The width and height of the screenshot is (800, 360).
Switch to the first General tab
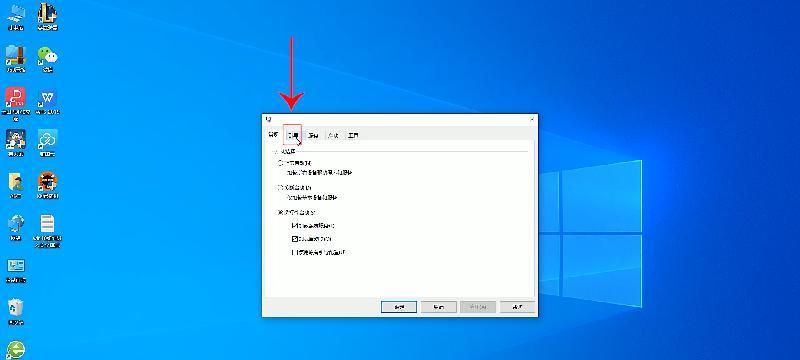tap(273, 135)
